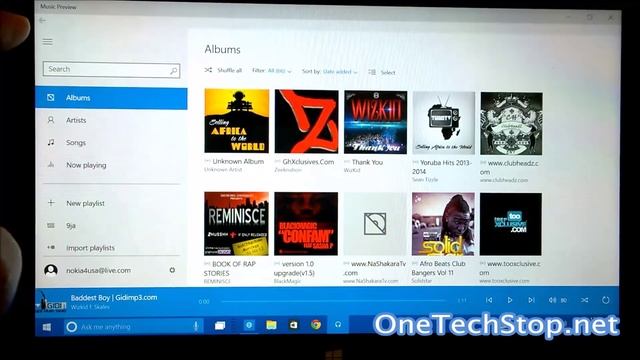The width and height of the screenshot is (640, 360).
Task: Click the account avatar icon
Action: pyautogui.click(x=51, y=270)
